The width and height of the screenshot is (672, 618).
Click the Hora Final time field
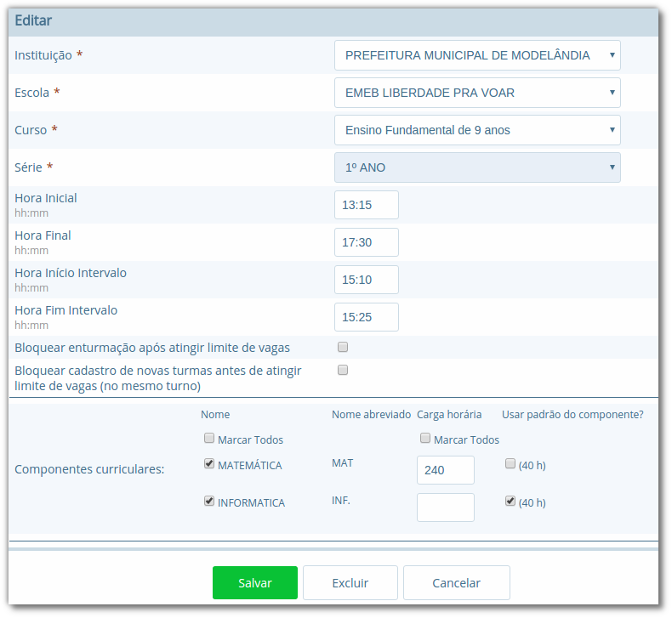366,242
